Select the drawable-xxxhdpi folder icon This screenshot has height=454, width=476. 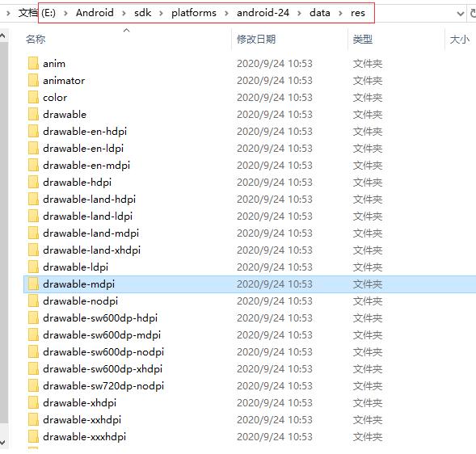tap(33, 436)
